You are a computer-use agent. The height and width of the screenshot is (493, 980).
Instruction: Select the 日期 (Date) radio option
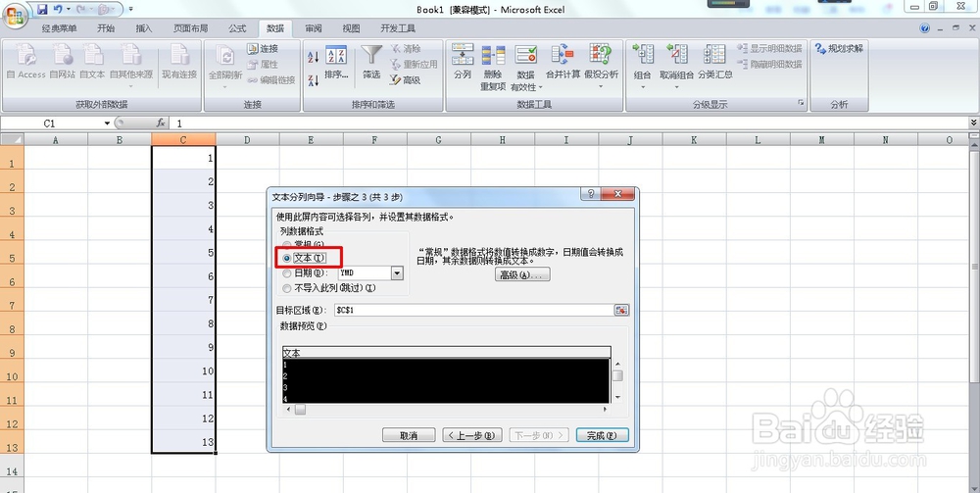(287, 273)
